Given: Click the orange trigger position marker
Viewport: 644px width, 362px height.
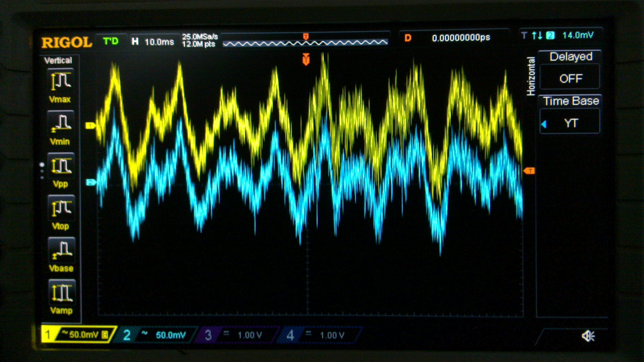Looking at the screenshot, I should (306, 60).
